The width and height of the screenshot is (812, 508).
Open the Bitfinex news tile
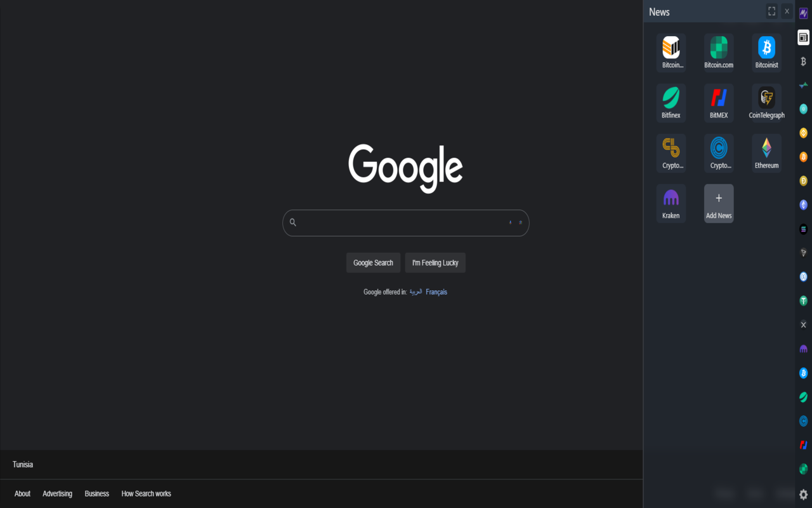pos(671,103)
